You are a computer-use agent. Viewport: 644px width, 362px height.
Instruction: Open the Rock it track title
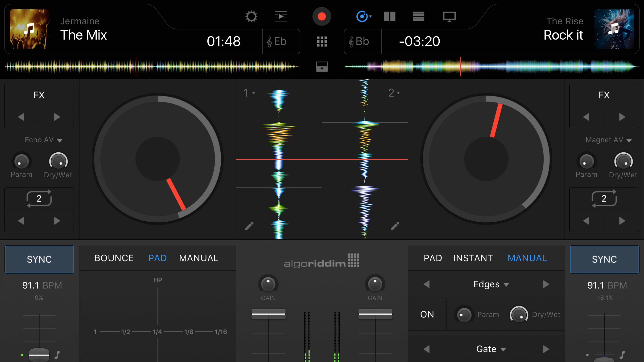click(x=563, y=35)
